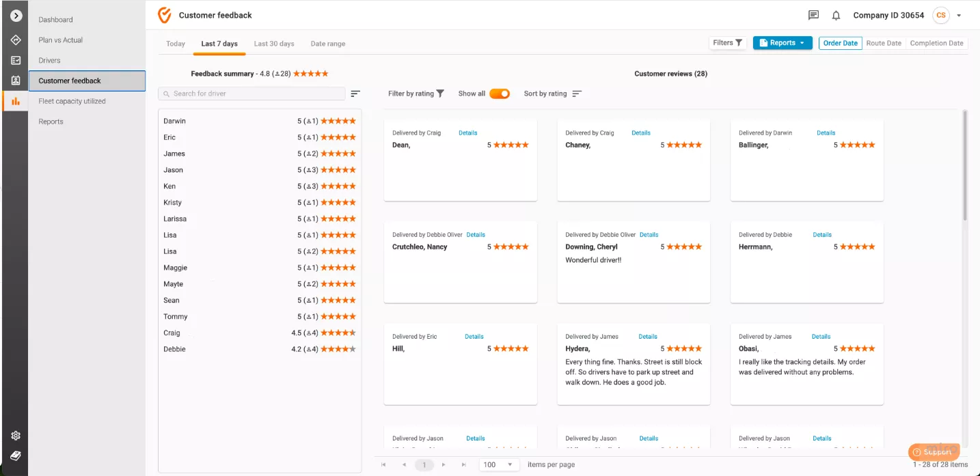Open the account menu dropdown arrow

point(959,16)
